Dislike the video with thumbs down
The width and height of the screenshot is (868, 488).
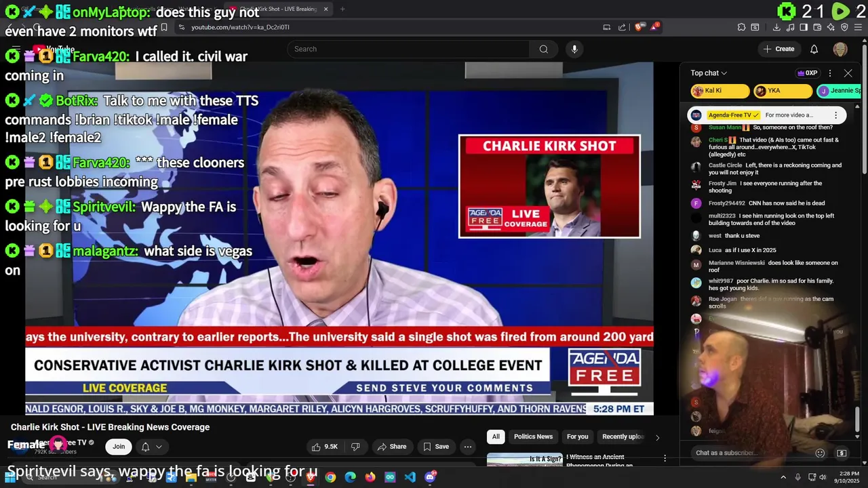click(355, 447)
